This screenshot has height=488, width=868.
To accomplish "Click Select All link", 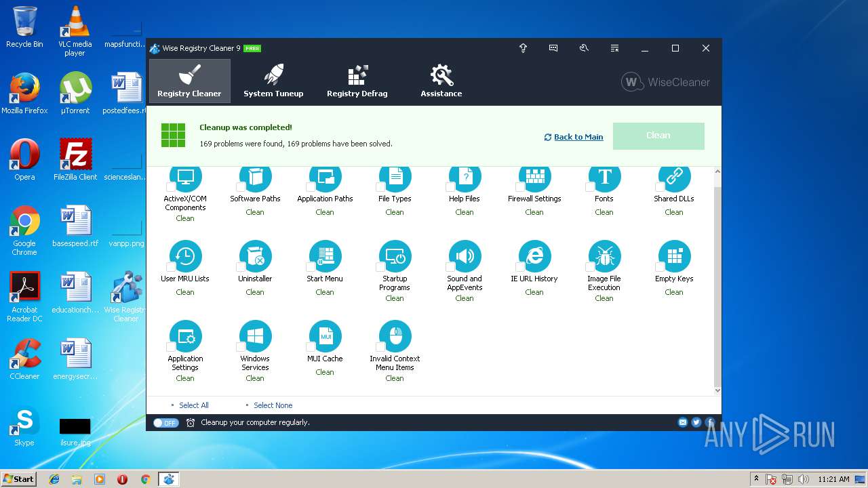I will [193, 405].
